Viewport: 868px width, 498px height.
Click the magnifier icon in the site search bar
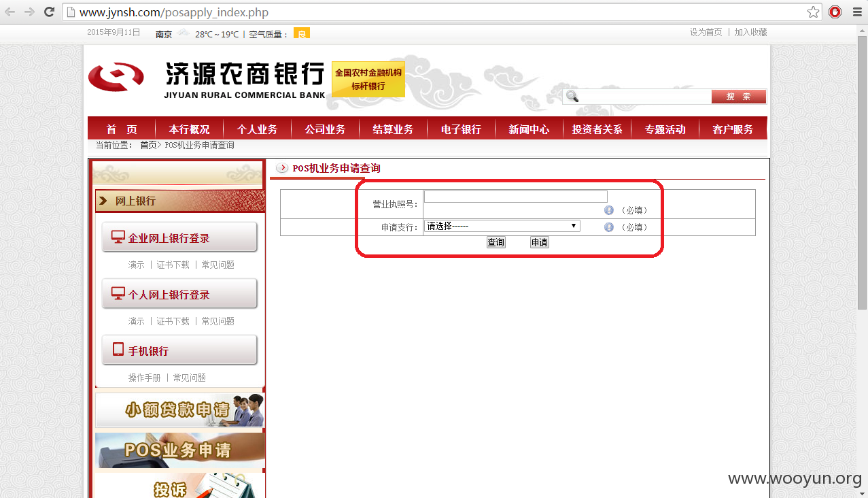pos(571,97)
